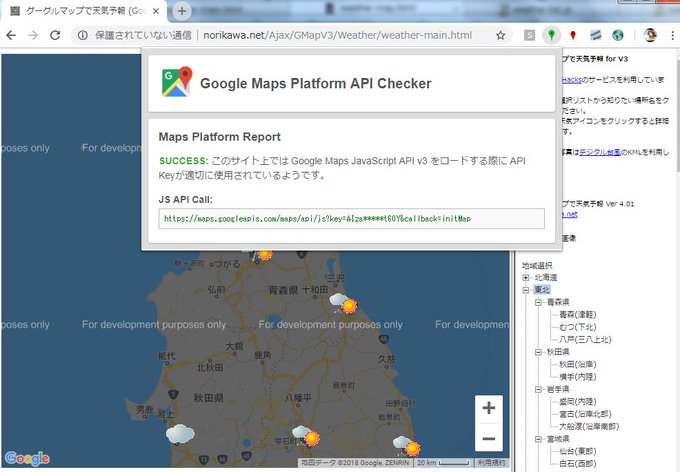Click the weather icon south of 岩泉町

(x=407, y=446)
